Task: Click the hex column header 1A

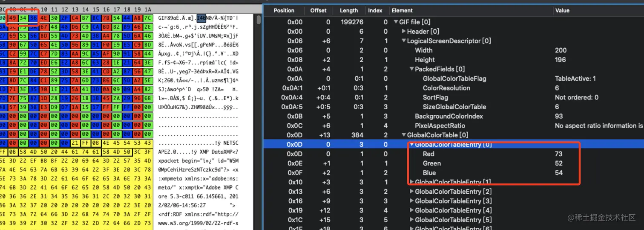Action: [147, 9]
